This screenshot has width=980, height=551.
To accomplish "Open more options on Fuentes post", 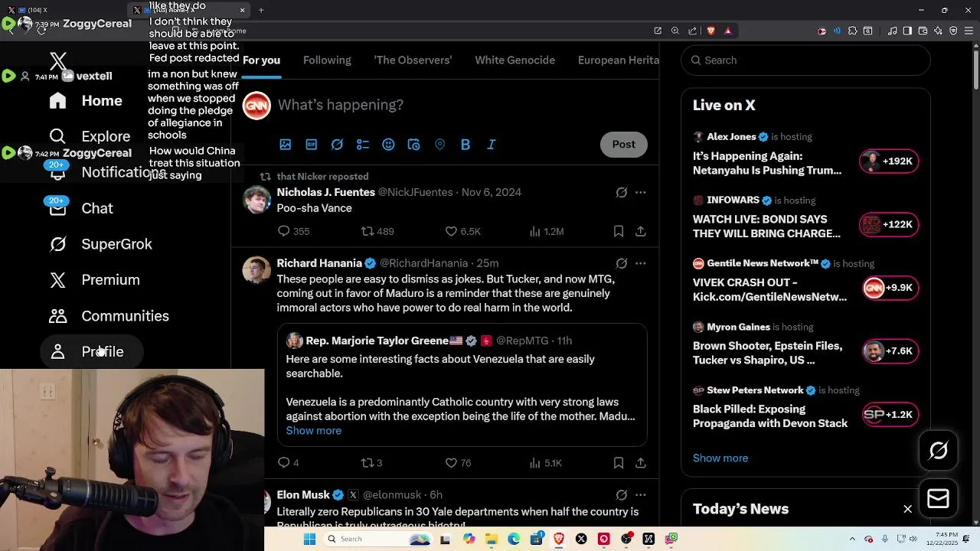I will coord(640,193).
